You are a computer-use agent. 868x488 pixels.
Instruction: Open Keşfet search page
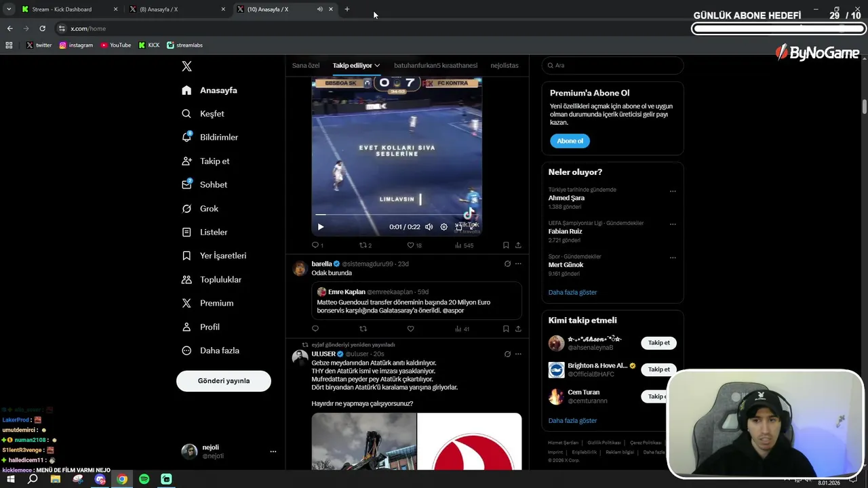tap(203, 114)
